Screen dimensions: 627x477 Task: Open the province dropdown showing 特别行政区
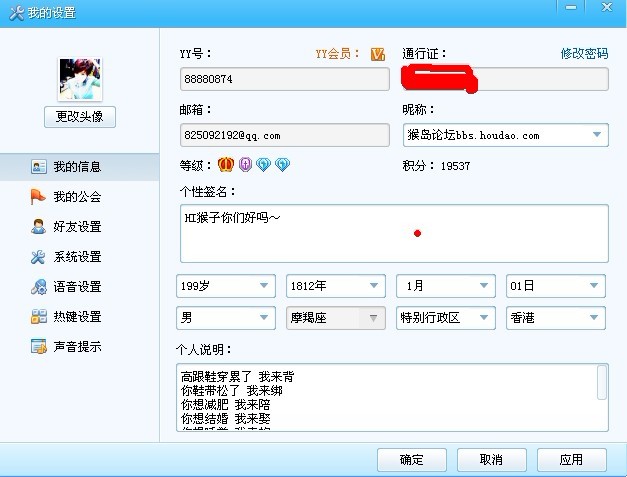(446, 318)
